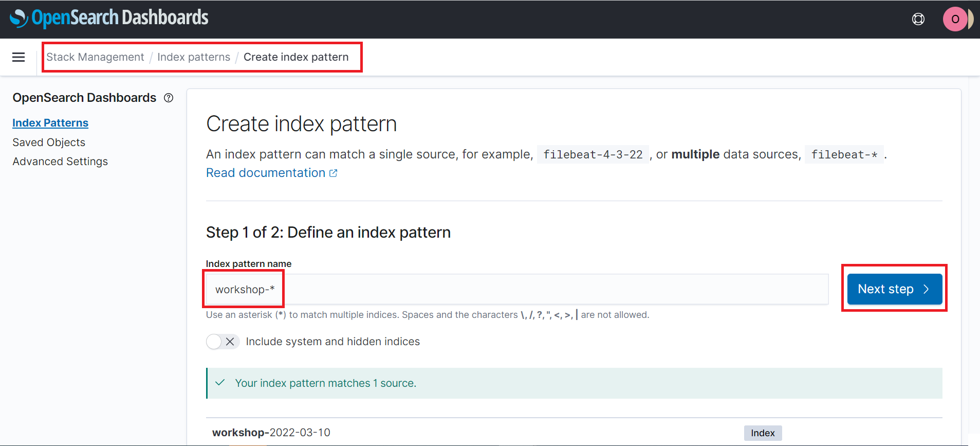Open the Read documentation link
980x446 pixels.
pyautogui.click(x=272, y=173)
